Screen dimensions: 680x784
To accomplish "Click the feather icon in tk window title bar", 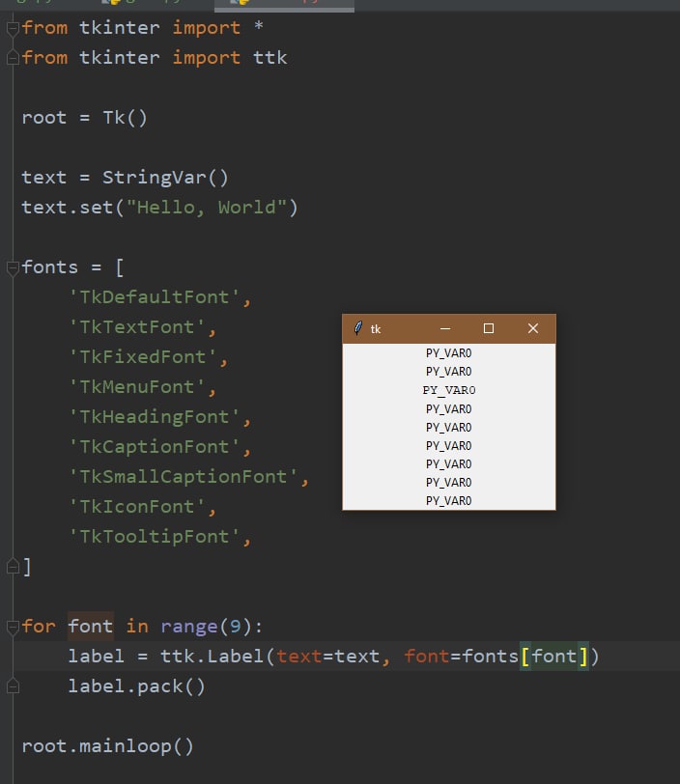I will point(357,328).
